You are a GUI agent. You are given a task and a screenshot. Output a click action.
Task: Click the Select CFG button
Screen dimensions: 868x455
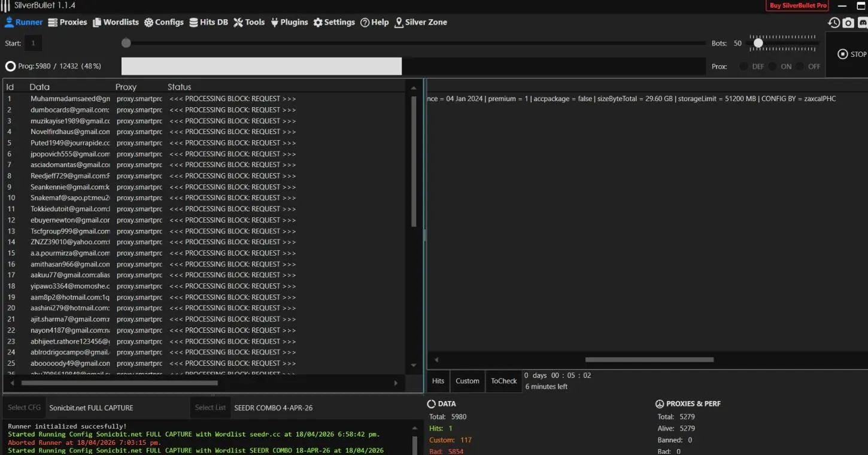pos(25,408)
